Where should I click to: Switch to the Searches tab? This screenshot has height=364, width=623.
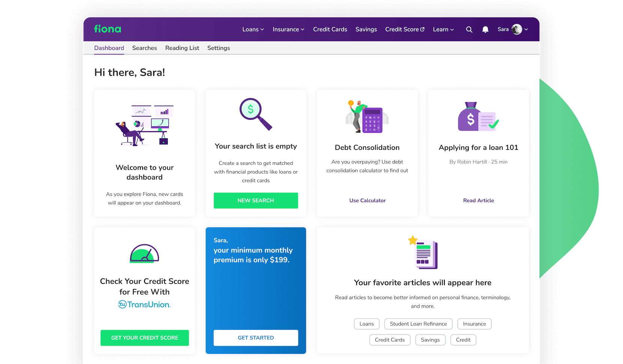(x=144, y=48)
